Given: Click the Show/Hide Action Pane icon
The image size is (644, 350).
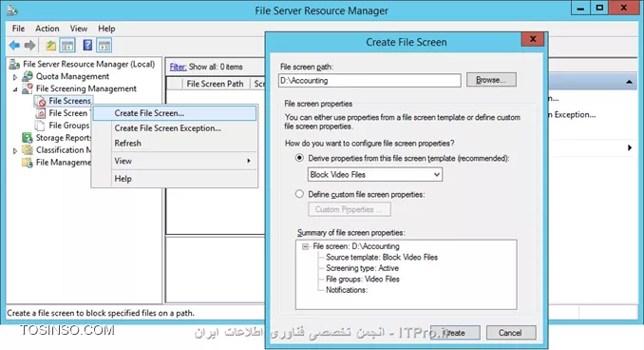Looking at the screenshot, I should 104,46.
